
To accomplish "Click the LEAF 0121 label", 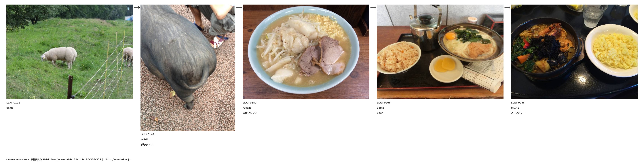I will 13,103.
